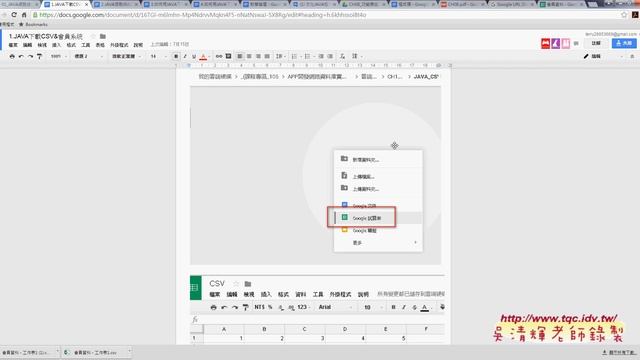Image resolution: width=640 pixels, height=360 pixels.
Task: Open the first downloaded file in the download bar
Action: coord(27,352)
